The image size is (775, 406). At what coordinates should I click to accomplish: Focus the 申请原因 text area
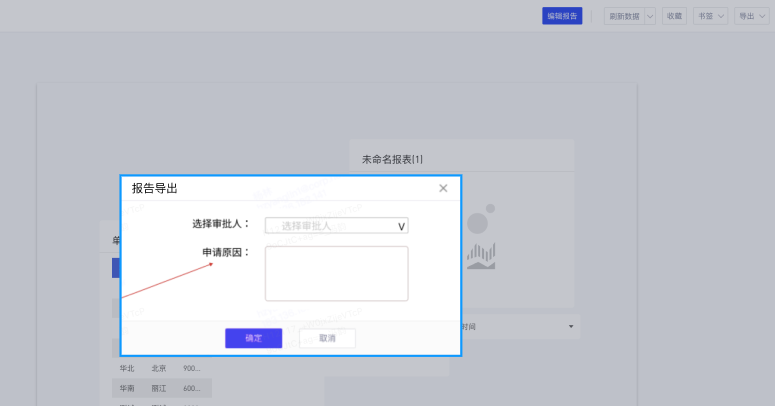pos(336,273)
